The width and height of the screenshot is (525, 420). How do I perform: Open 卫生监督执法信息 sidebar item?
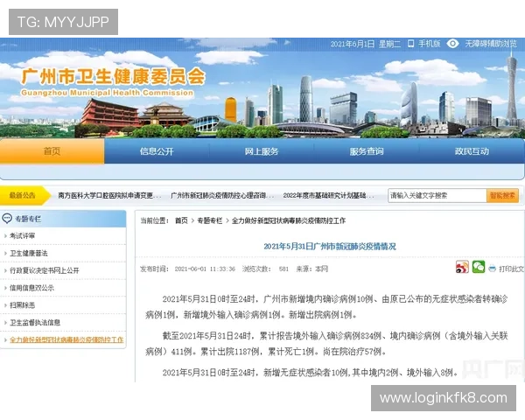[x=35, y=323]
